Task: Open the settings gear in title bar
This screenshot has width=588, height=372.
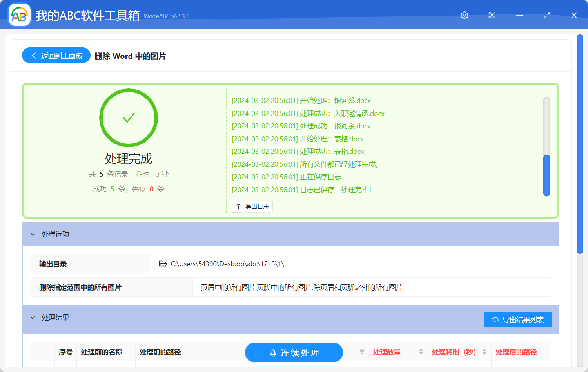Action: coord(465,15)
